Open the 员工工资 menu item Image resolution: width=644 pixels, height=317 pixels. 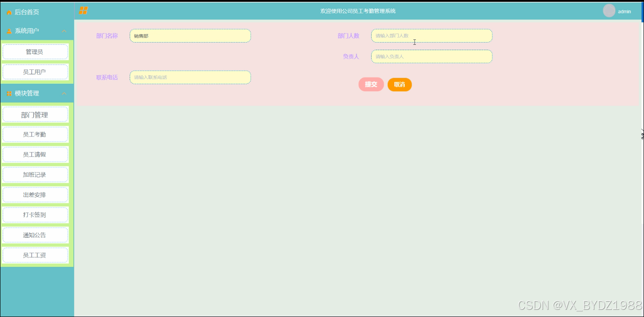pyautogui.click(x=35, y=255)
